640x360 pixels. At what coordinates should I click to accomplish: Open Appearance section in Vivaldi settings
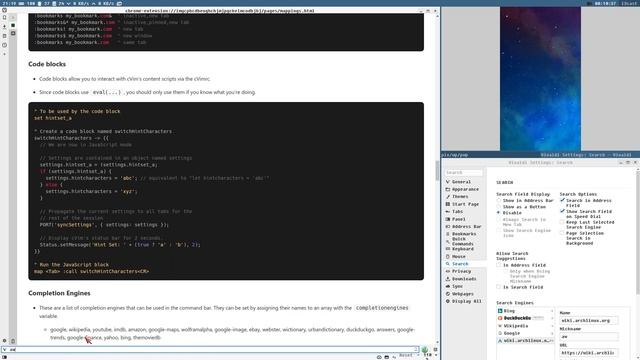(x=465, y=189)
